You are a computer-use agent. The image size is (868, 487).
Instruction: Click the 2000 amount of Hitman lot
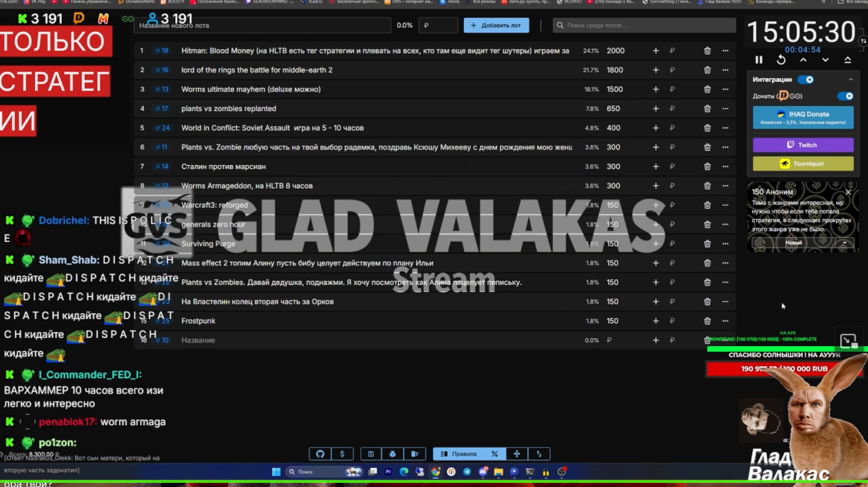point(616,51)
